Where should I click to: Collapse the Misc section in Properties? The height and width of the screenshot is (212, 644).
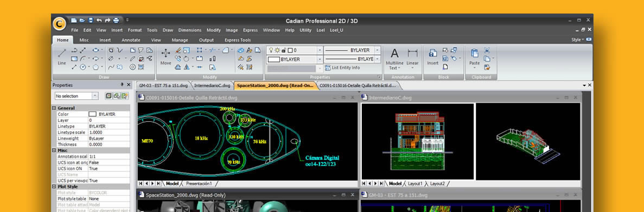coord(54,150)
